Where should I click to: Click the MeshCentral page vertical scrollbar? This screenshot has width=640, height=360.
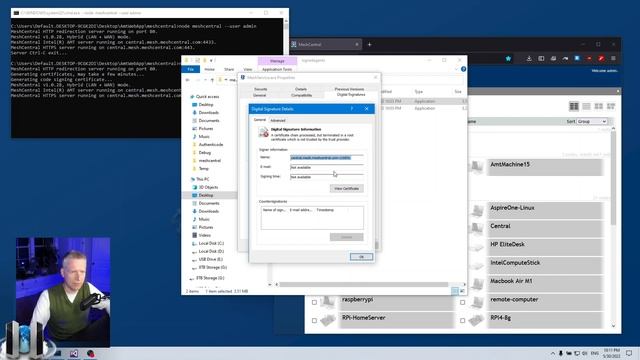pos(613,178)
